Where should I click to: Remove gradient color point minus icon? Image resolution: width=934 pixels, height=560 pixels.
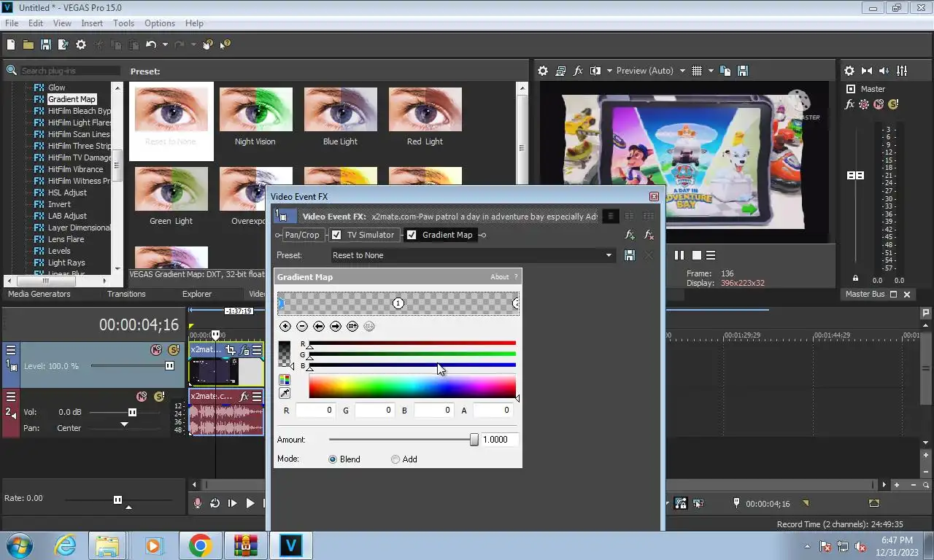tap(302, 327)
